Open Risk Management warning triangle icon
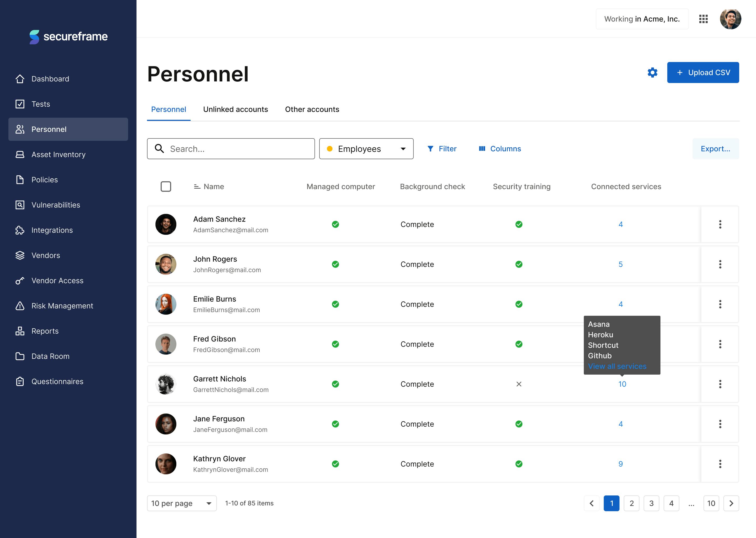Image resolution: width=756 pixels, height=538 pixels. (x=20, y=306)
